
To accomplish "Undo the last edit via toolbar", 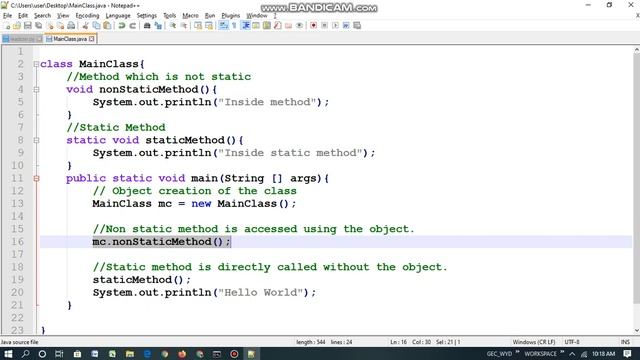I will tap(122, 26).
